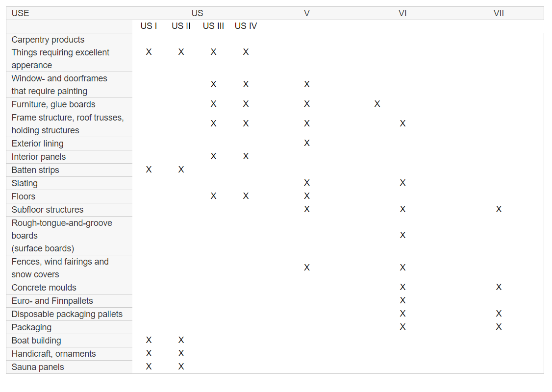Click the Boat building row label

coord(36,341)
